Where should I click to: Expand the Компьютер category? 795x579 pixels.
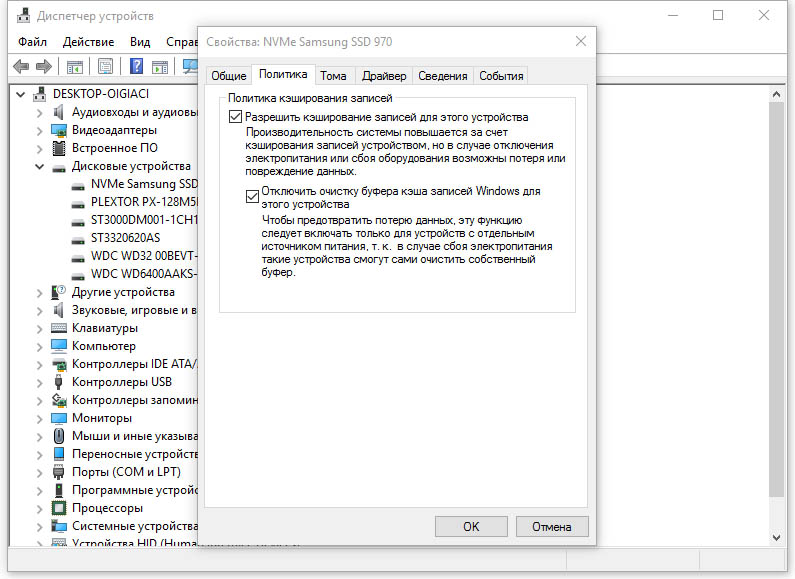(40, 346)
